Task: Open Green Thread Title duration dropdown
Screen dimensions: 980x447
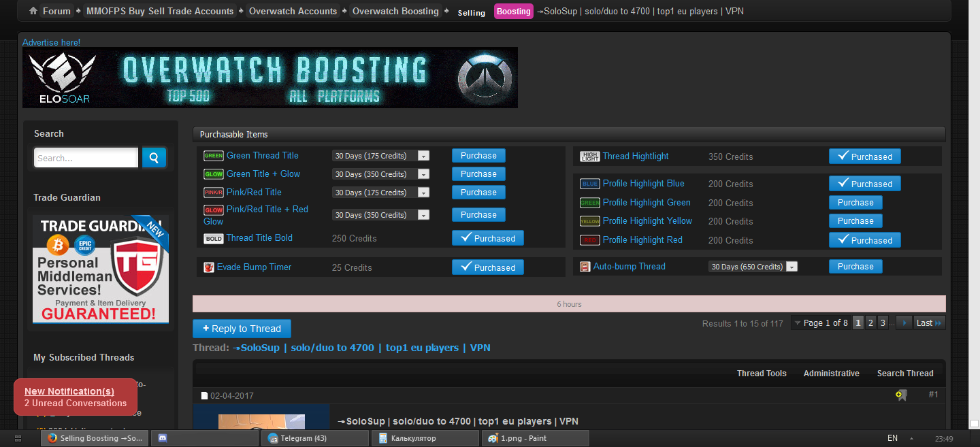Action: click(x=380, y=156)
